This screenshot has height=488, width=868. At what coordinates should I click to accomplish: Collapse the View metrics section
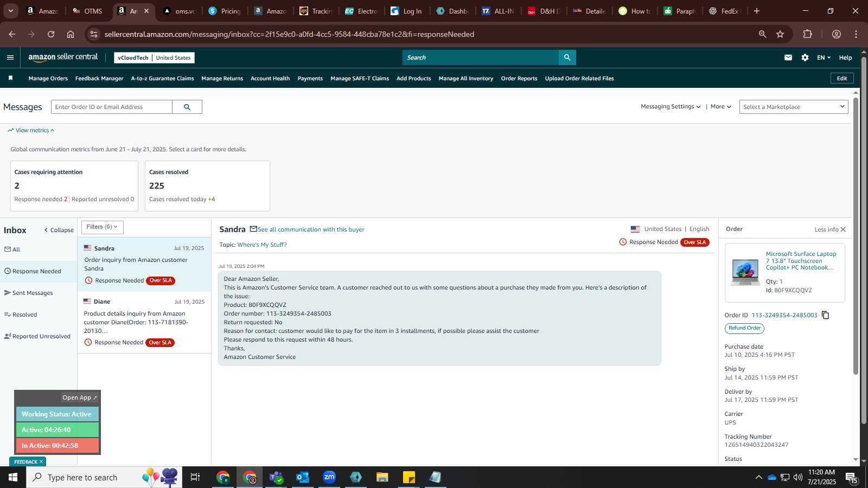(31, 130)
